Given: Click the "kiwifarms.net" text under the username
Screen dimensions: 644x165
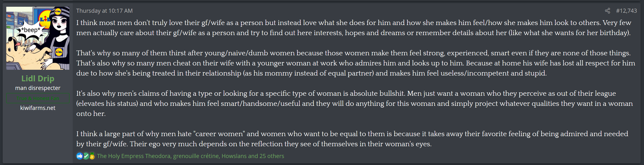Looking at the screenshot, I should click(x=38, y=108).
